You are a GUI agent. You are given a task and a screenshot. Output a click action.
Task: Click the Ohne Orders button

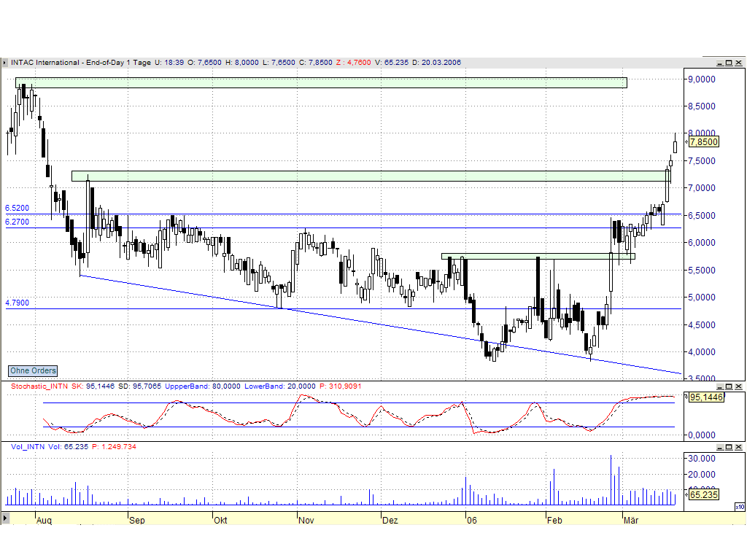[32, 370]
